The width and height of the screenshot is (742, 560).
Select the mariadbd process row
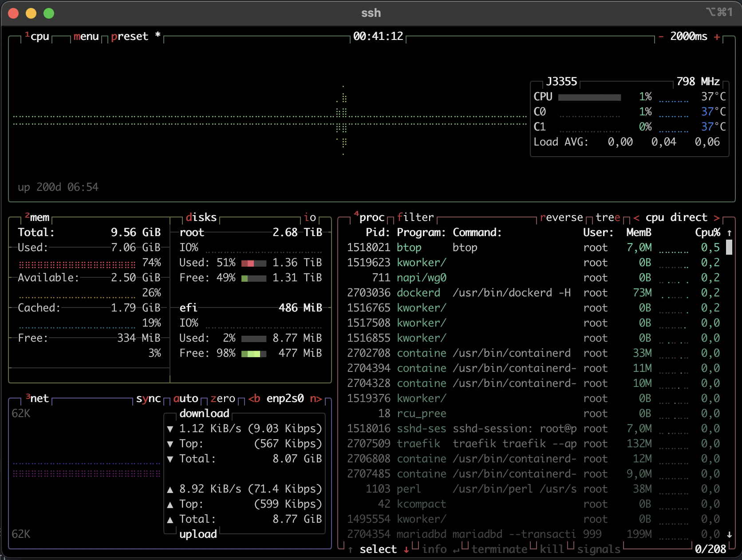(534, 534)
